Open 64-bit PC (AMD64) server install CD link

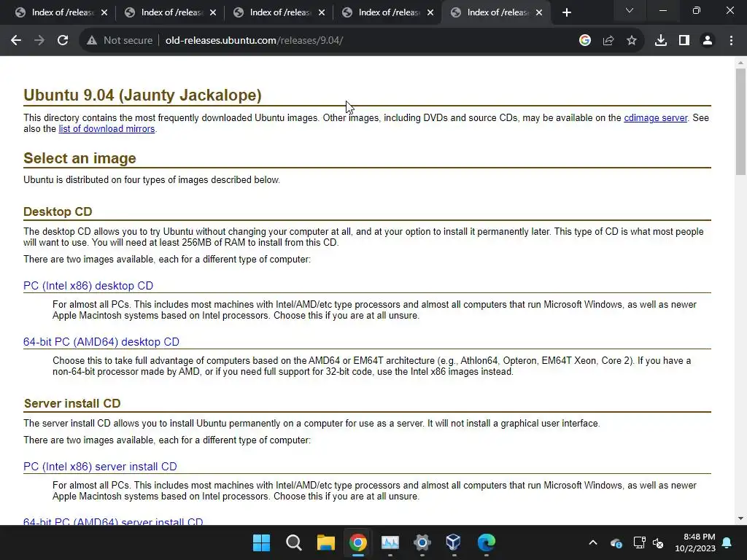[x=113, y=521]
